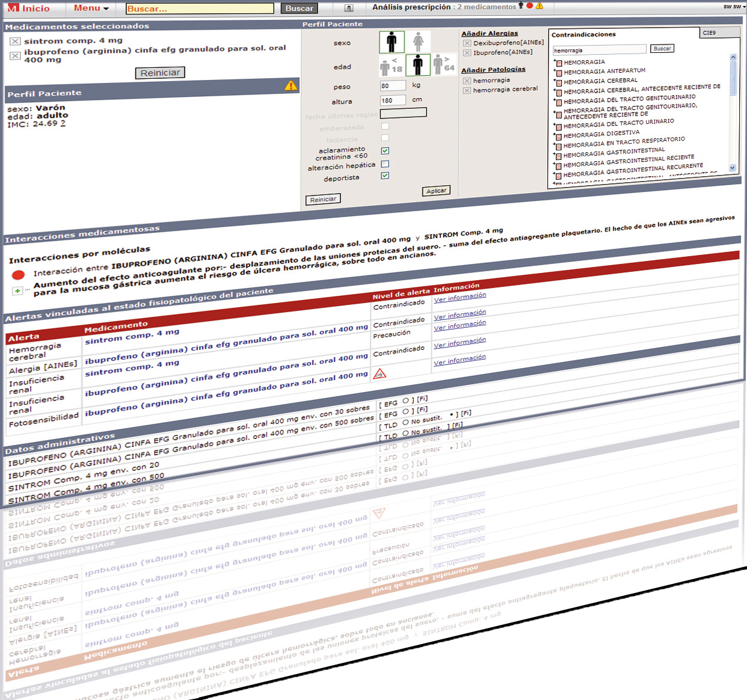The height and width of the screenshot is (700, 747).
Task: Switch to the CIE9 tab
Action: (709, 33)
